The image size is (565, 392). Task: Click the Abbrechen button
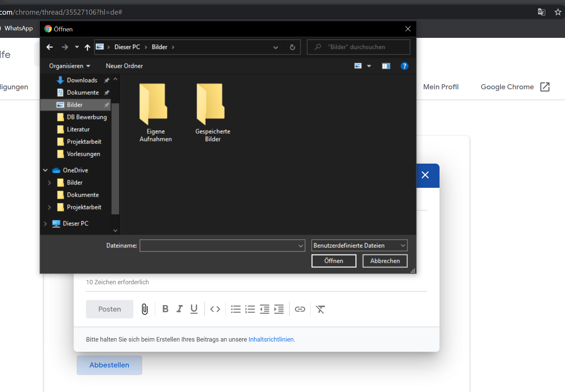pyautogui.click(x=385, y=261)
